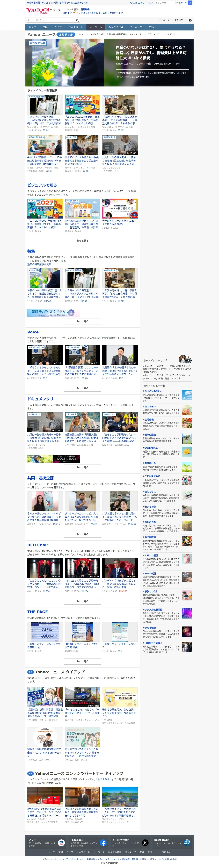Play the 4:37 Voice video of 北島康介
219x868 pixels.
pyautogui.click(x=120, y=355)
